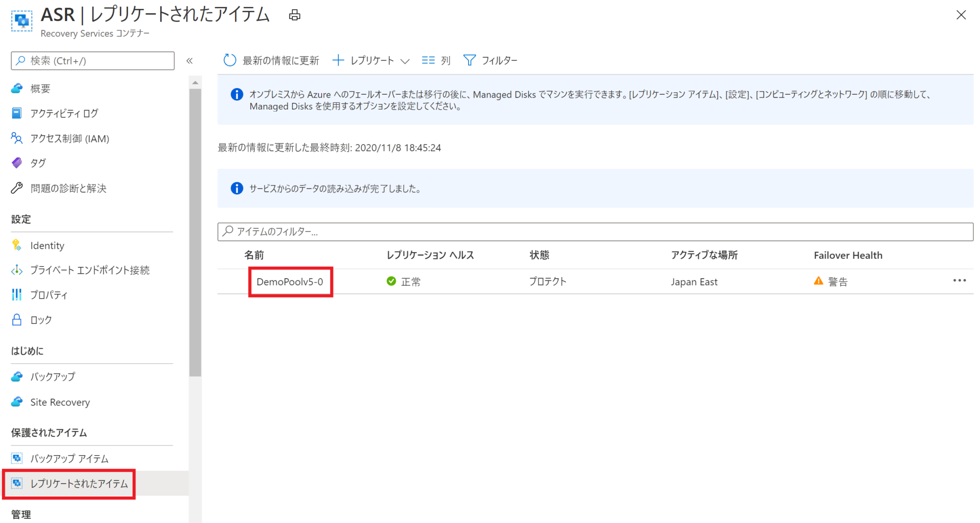This screenshot has width=980, height=523.
Task: Refresh with 最新の情報に更新
Action: (x=271, y=60)
